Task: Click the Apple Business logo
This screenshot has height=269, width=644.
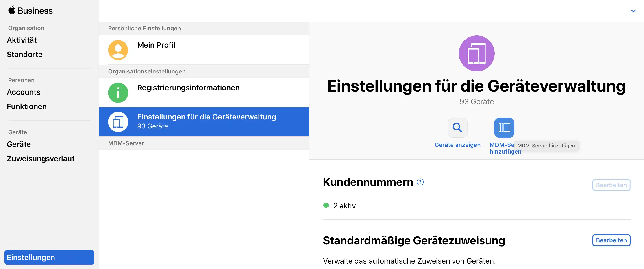Action: (30, 11)
